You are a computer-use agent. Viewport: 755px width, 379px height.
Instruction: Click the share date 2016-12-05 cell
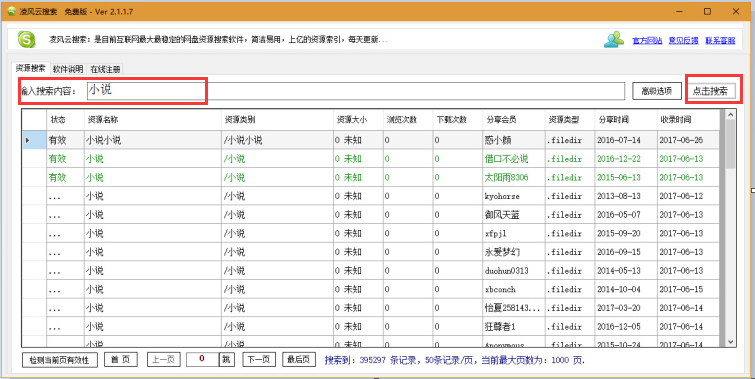[625, 327]
